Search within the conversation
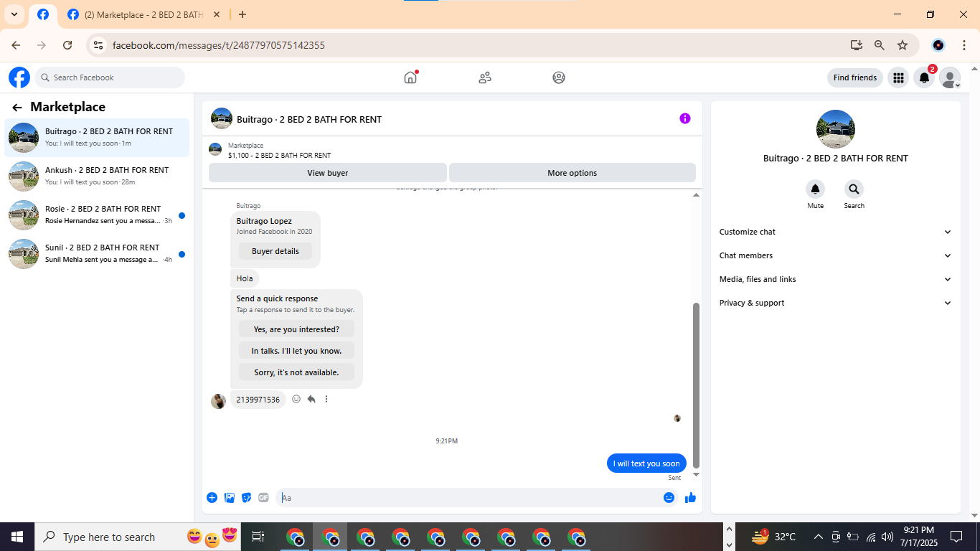Screen dimensions: 980x551 pos(854,189)
